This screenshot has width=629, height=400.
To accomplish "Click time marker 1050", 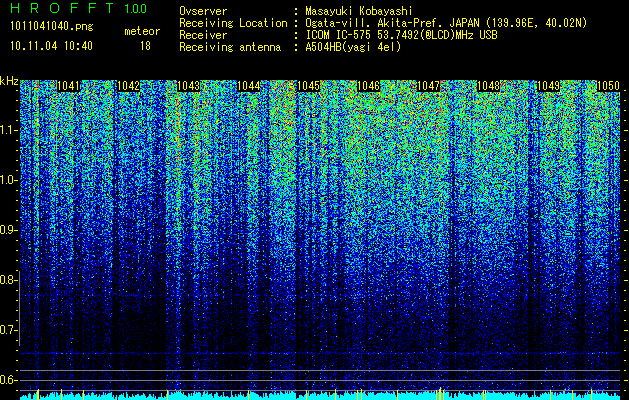I will click(x=609, y=86).
